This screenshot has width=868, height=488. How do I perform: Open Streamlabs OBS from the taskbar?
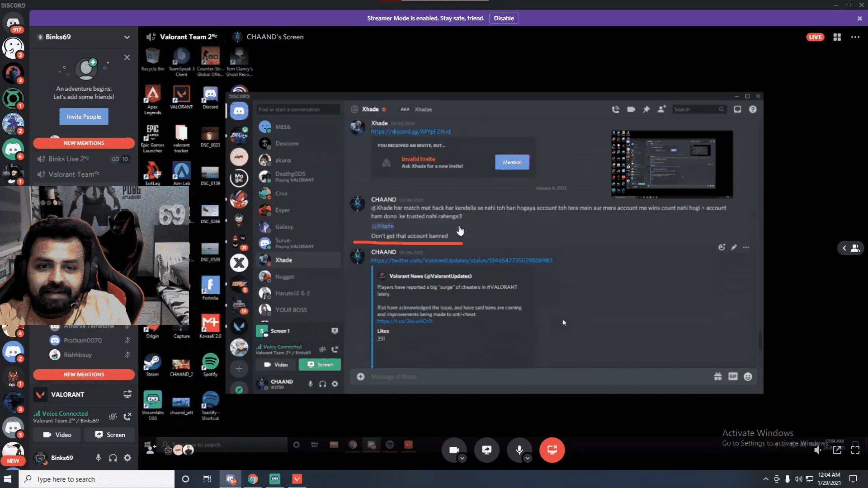tap(275, 479)
